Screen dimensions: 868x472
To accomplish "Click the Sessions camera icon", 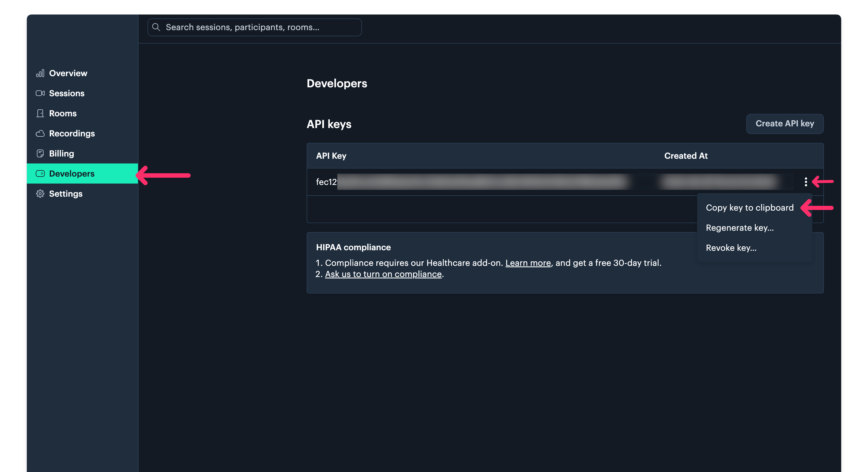I will click(x=40, y=93).
